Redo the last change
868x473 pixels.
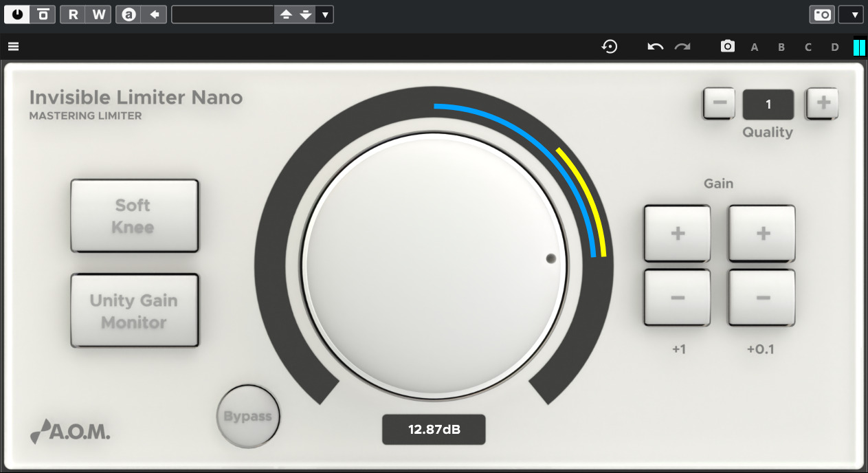click(x=682, y=47)
